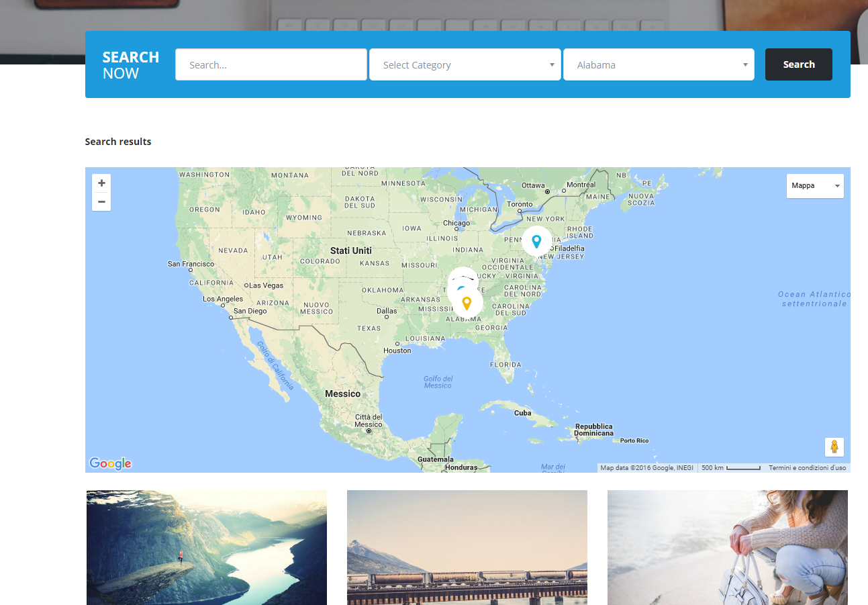Click the Guatemala country label
Image resolution: width=868 pixels, height=605 pixels.
tap(436, 459)
